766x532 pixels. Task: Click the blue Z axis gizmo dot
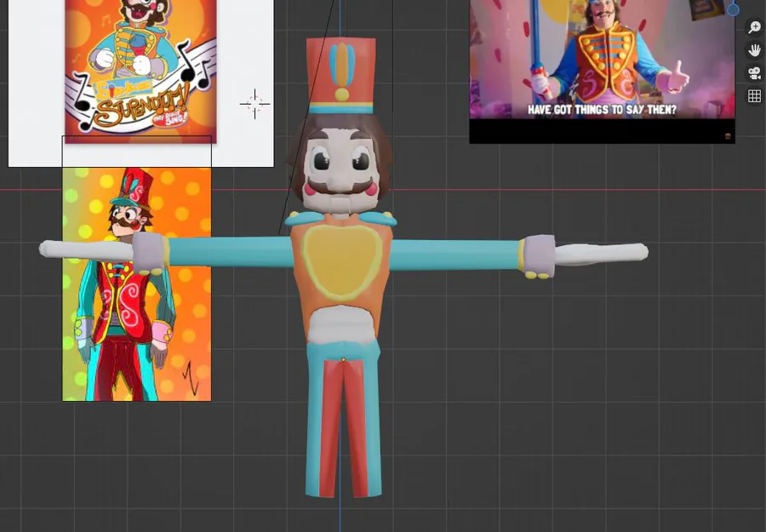(x=733, y=9)
